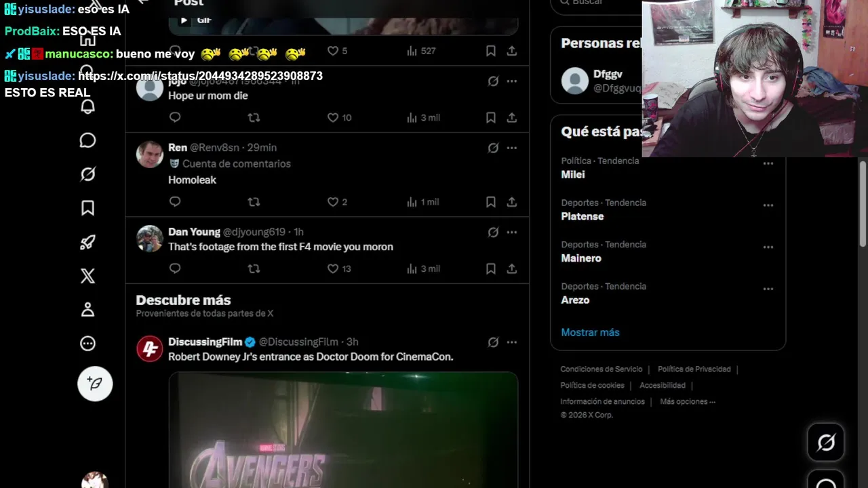868x488 pixels.
Task: Open Información de anuncios link
Action: pos(602,402)
